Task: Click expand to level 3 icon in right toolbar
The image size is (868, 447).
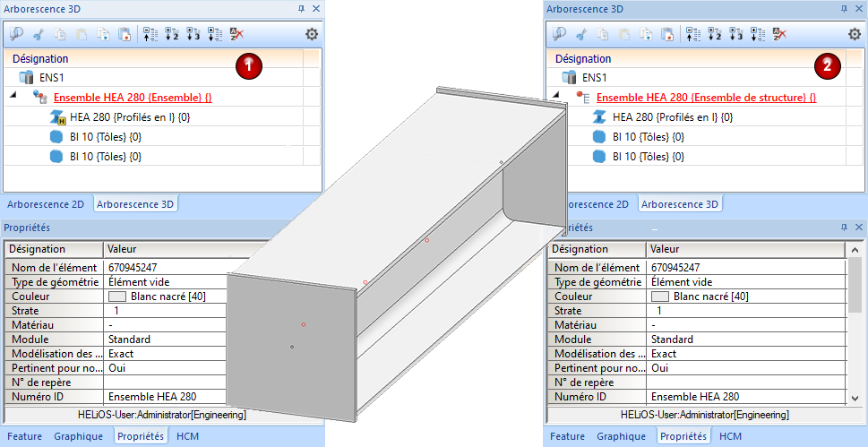Action: pos(736,34)
